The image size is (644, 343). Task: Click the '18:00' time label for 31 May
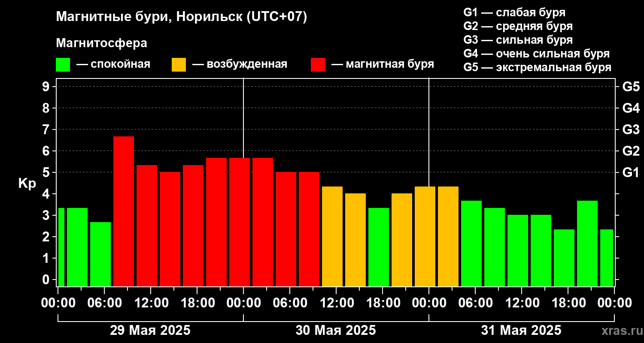[x=568, y=303]
